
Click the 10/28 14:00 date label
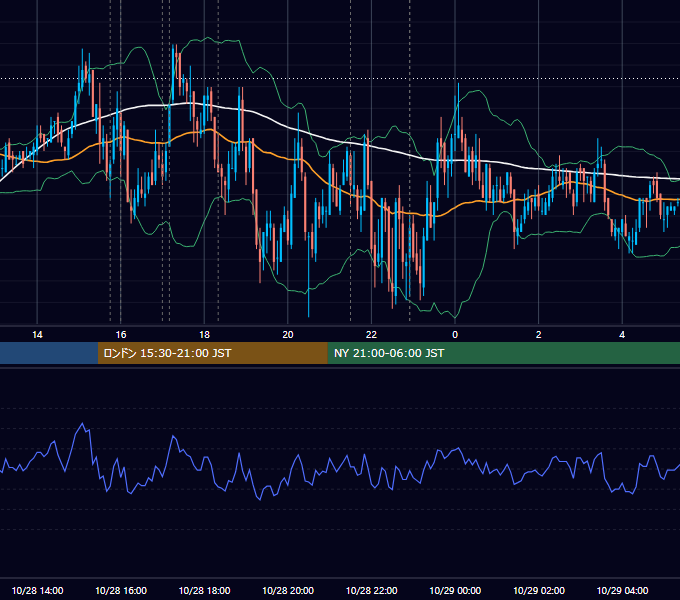(37, 590)
